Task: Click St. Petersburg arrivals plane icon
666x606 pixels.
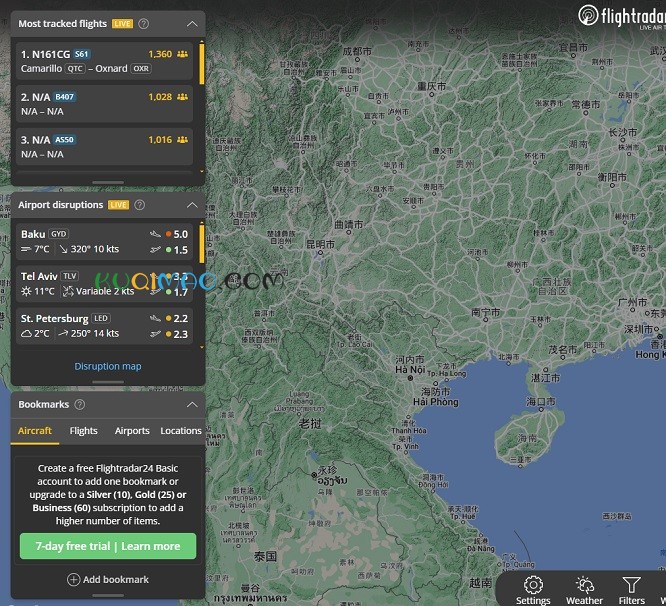Action: pyautogui.click(x=155, y=318)
